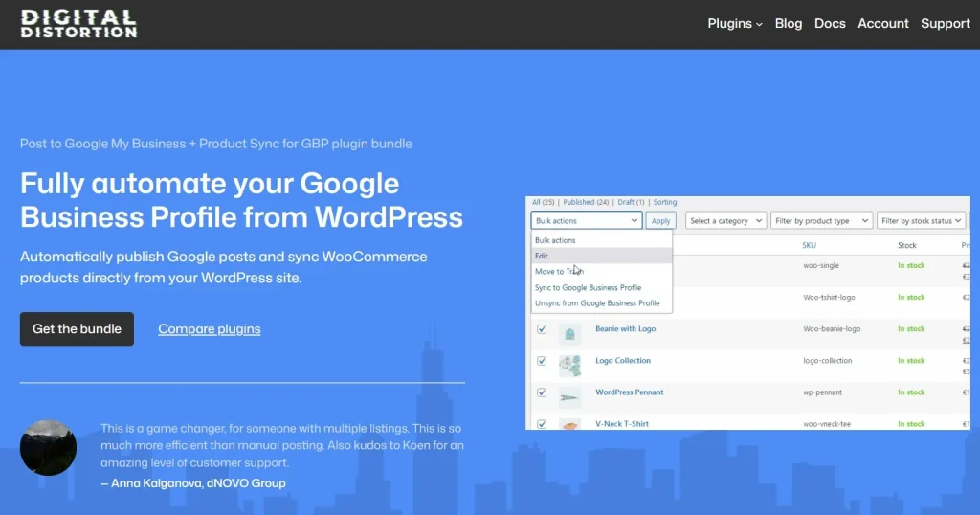Uncheck the V-Neck T-Shirt checkbox

click(542, 424)
